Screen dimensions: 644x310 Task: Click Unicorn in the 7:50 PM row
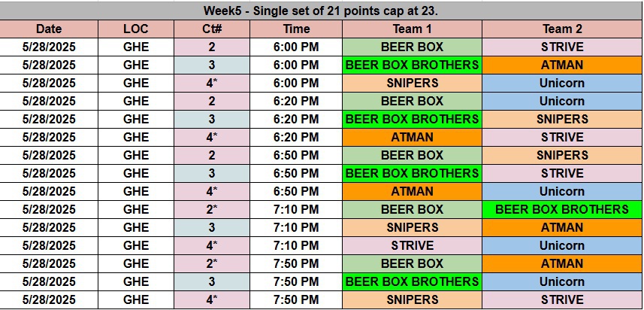[x=562, y=281]
